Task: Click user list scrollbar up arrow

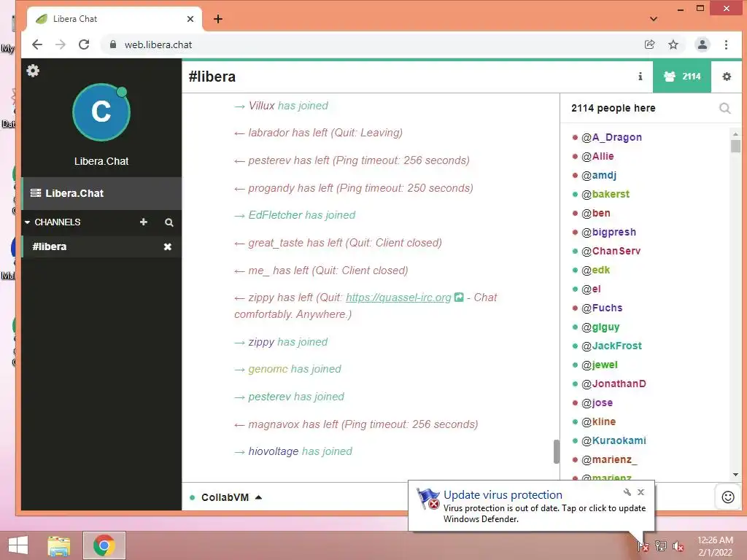Action: (x=735, y=134)
